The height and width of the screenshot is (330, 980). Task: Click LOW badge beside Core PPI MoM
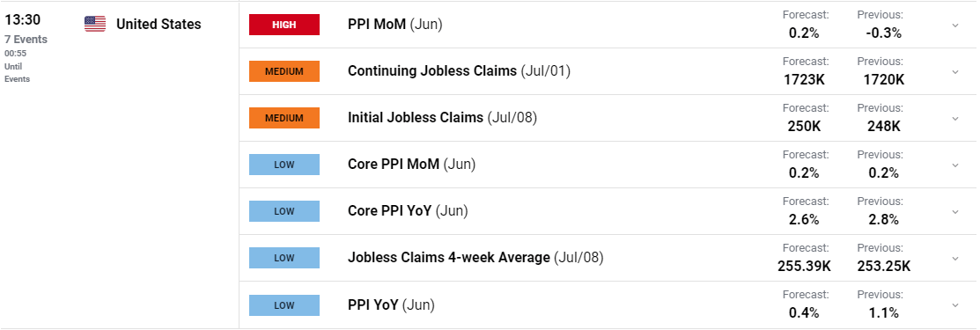click(284, 165)
